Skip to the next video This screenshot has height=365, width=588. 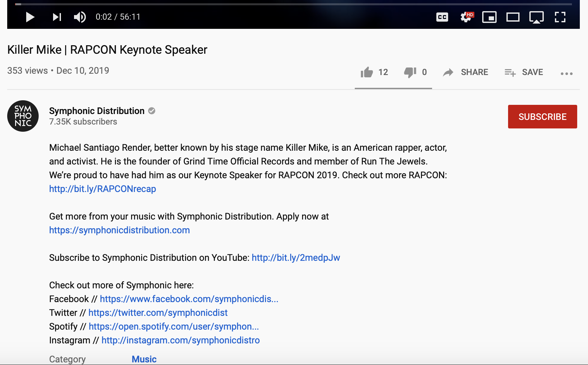(57, 17)
